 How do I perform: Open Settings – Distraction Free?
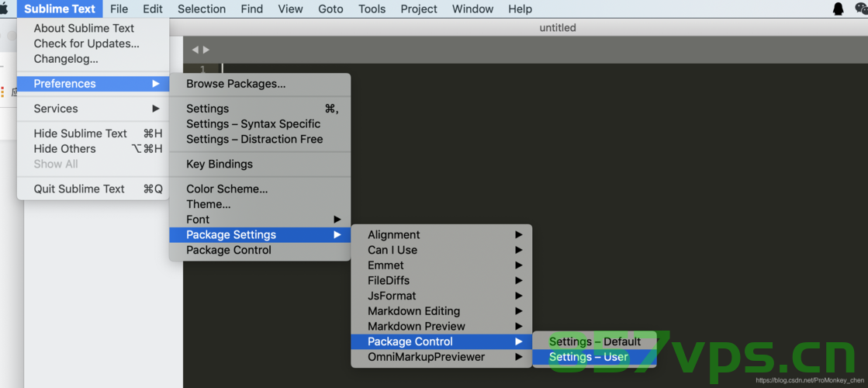(260, 140)
